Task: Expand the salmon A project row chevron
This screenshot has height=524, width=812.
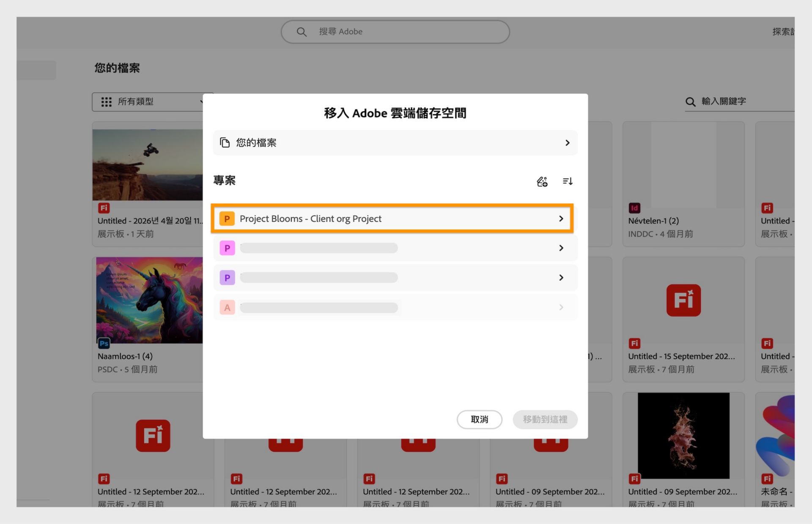Action: pos(561,307)
